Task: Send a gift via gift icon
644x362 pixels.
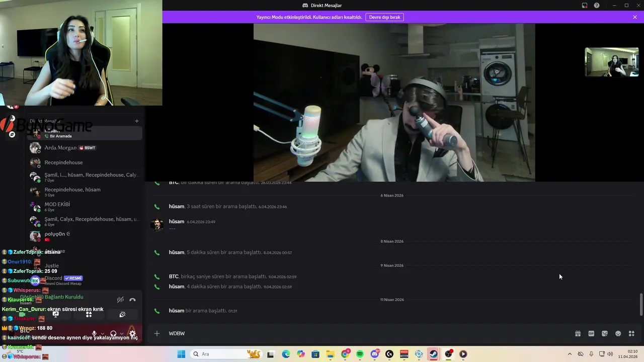Action: pyautogui.click(x=578, y=333)
